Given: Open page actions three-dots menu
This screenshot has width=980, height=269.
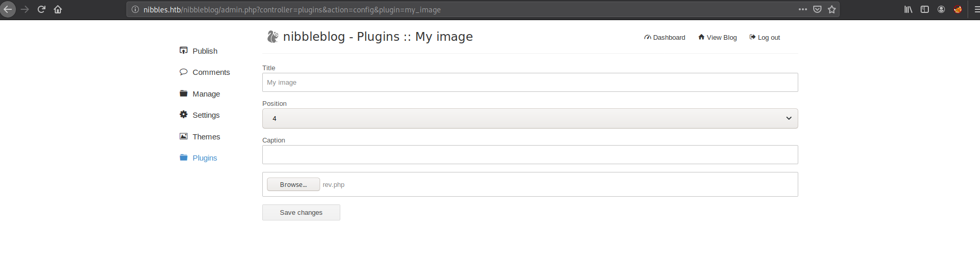Looking at the screenshot, I should coord(803,9).
